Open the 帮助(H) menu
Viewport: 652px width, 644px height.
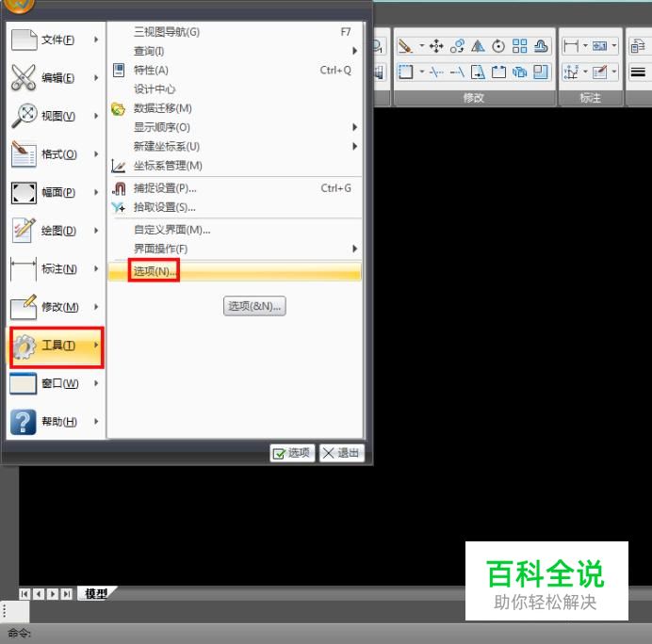point(56,422)
